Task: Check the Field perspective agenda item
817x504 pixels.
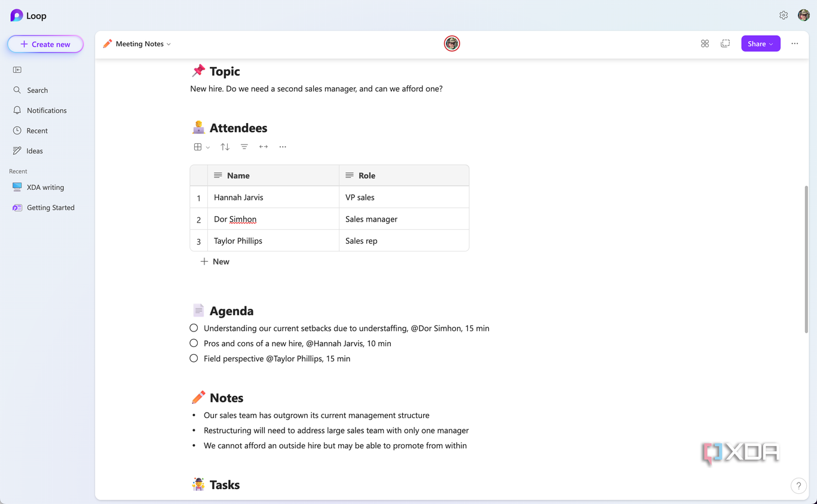Action: pos(194,358)
